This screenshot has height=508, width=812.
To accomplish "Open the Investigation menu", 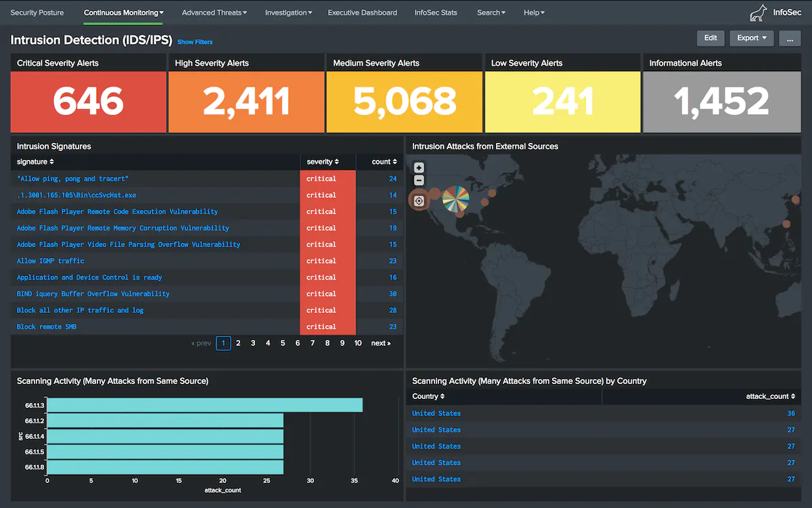I will (x=288, y=13).
